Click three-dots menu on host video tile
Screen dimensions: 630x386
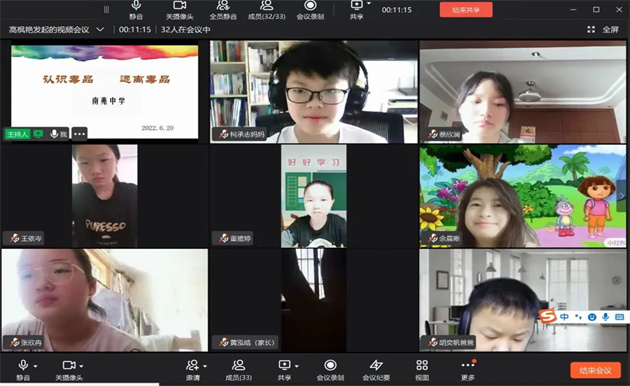point(80,134)
